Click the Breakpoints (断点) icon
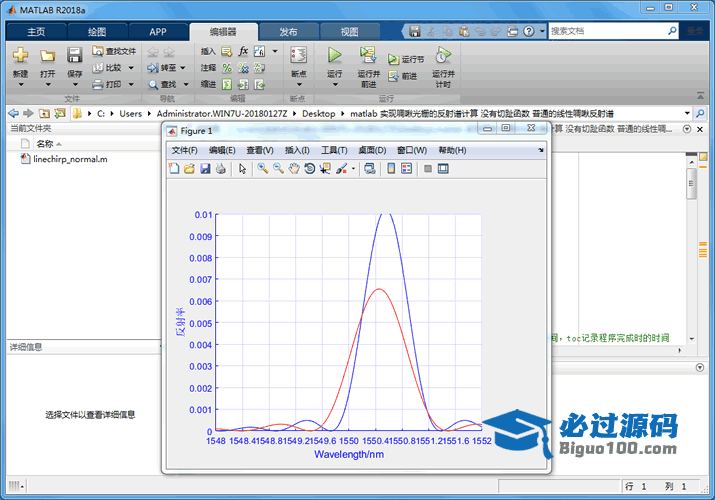715x500 pixels. 299,56
